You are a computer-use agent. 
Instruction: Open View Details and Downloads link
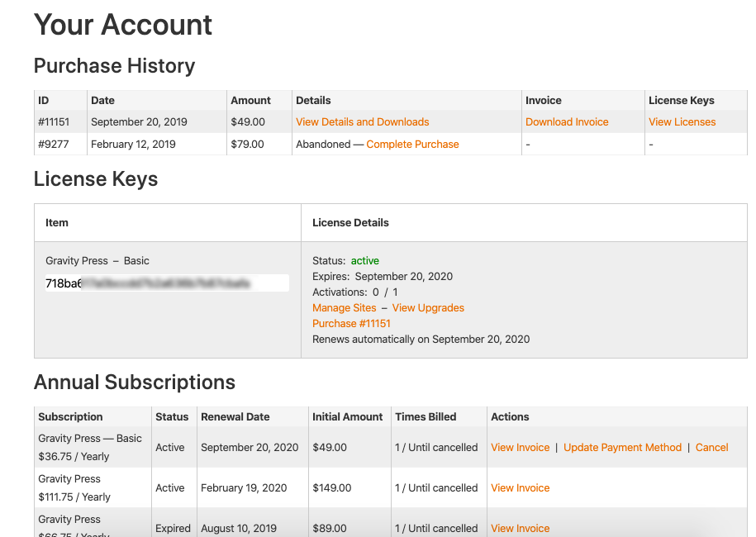click(362, 122)
